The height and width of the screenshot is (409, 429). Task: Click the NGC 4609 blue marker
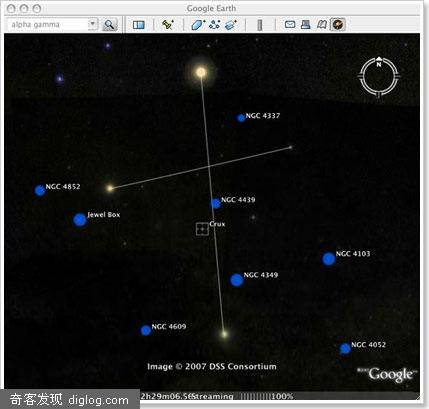click(146, 330)
